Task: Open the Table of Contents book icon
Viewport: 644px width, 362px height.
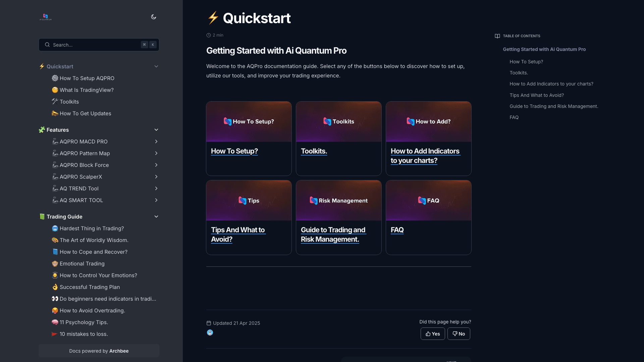Action: tap(497, 36)
